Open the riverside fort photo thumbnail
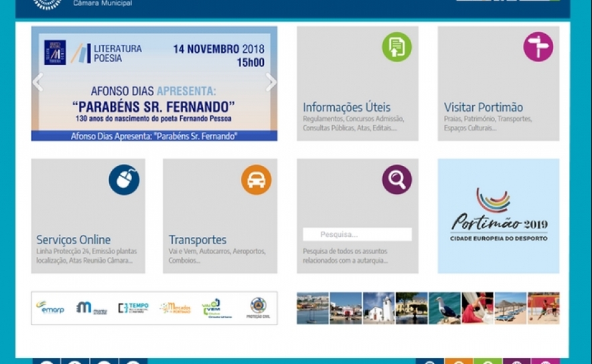Viewport: 592px width, 364px height. pyautogui.click(x=346, y=308)
